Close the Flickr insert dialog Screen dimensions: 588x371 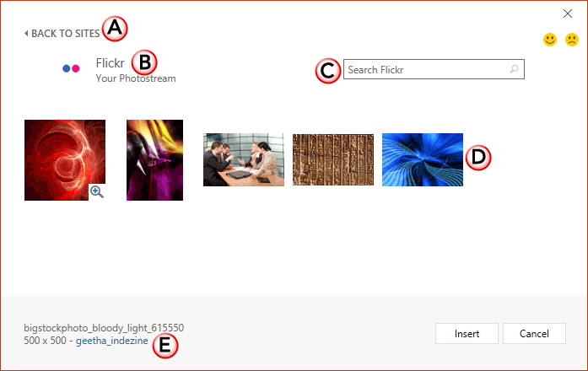click(568, 13)
